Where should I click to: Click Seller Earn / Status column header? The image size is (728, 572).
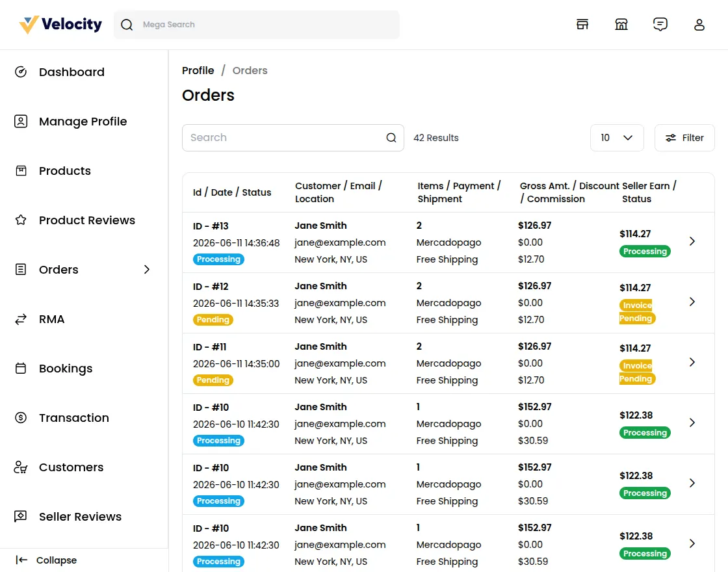pyautogui.click(x=649, y=192)
